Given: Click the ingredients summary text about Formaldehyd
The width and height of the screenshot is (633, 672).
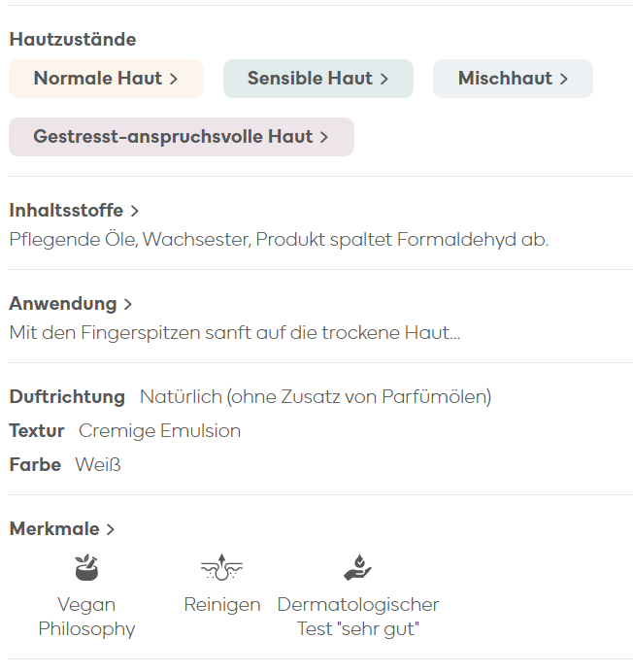Looking at the screenshot, I should pos(279,240).
